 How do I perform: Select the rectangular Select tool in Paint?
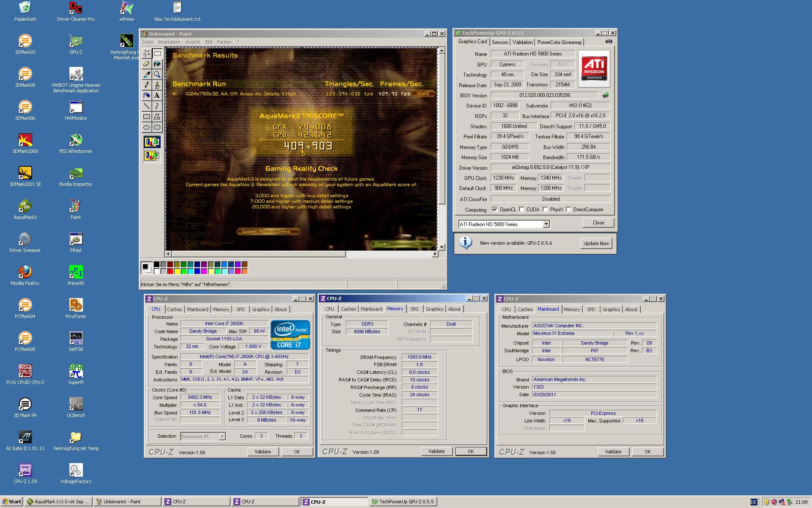pyautogui.click(x=157, y=53)
